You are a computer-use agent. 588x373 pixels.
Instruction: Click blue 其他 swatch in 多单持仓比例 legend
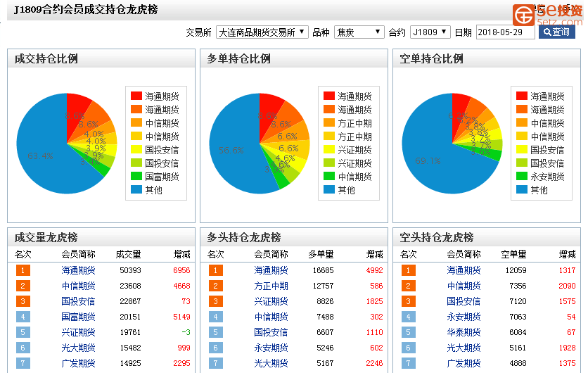(x=329, y=189)
